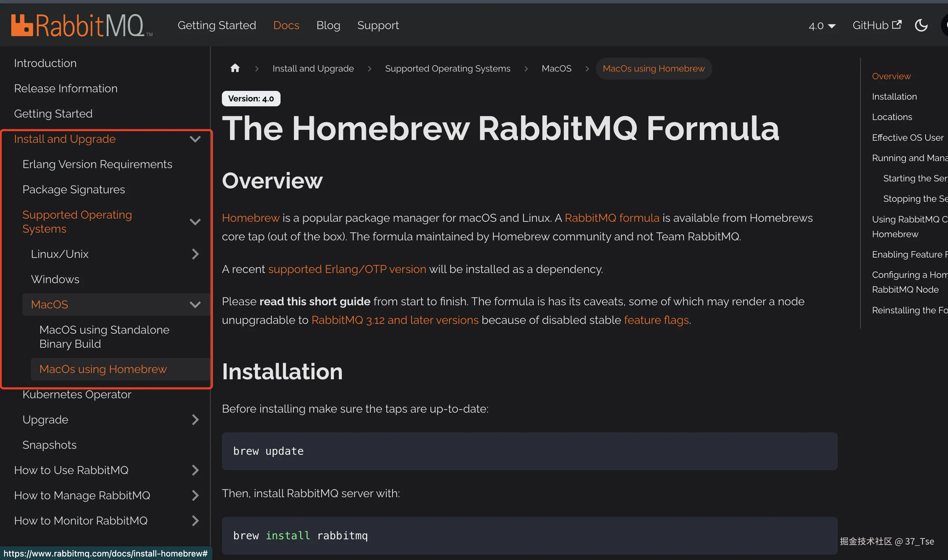
Task: Open the Docs navbar item
Action: coord(286,25)
